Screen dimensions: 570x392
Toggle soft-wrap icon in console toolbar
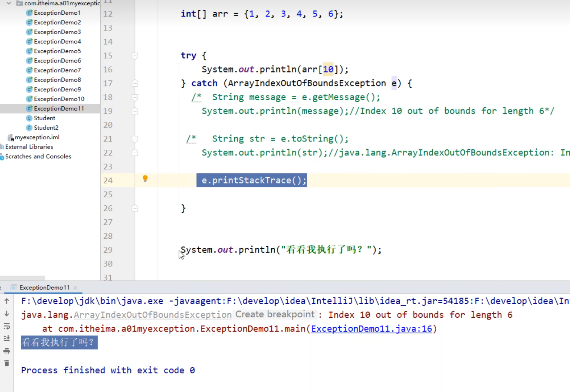[x=7, y=326]
